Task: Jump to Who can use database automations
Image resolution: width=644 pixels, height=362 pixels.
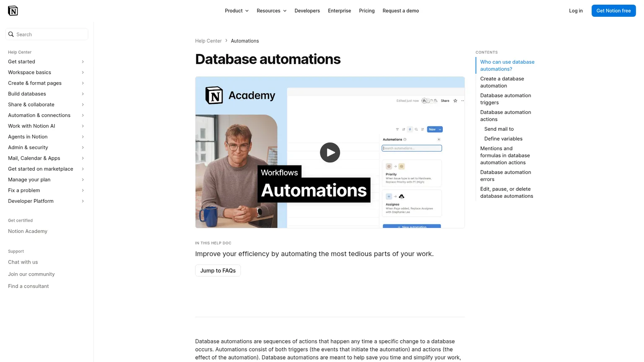Action: (x=507, y=65)
